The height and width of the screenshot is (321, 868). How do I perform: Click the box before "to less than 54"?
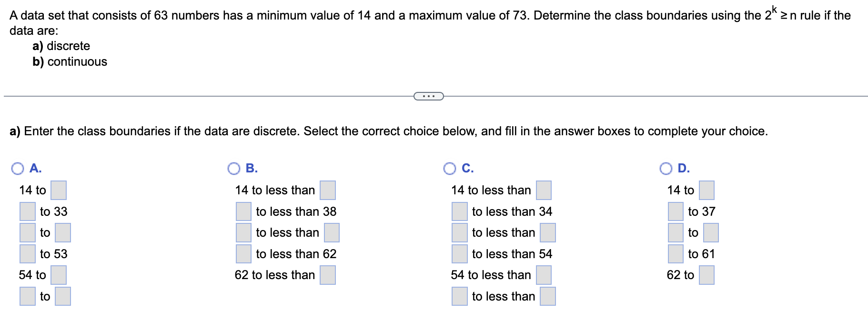(460, 254)
